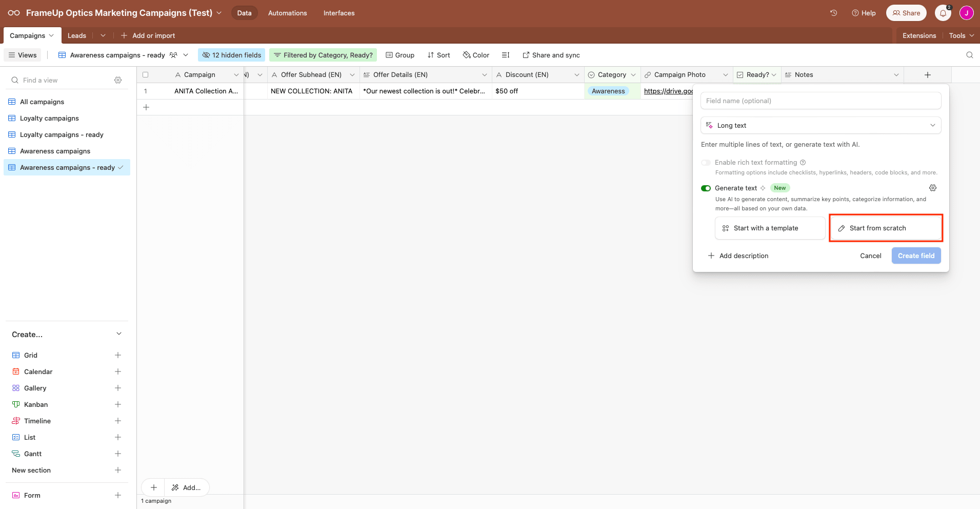The width and height of the screenshot is (980, 509).
Task: Enable rich text formatting toggle
Action: [x=706, y=162]
